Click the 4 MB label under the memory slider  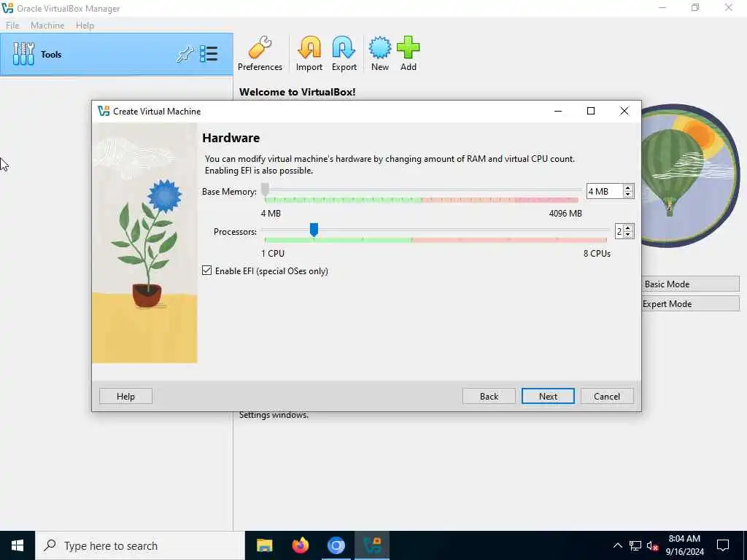click(x=271, y=214)
